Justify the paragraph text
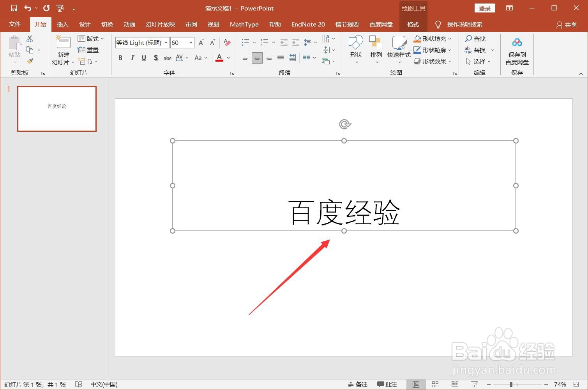The width and height of the screenshot is (588, 390). point(281,58)
